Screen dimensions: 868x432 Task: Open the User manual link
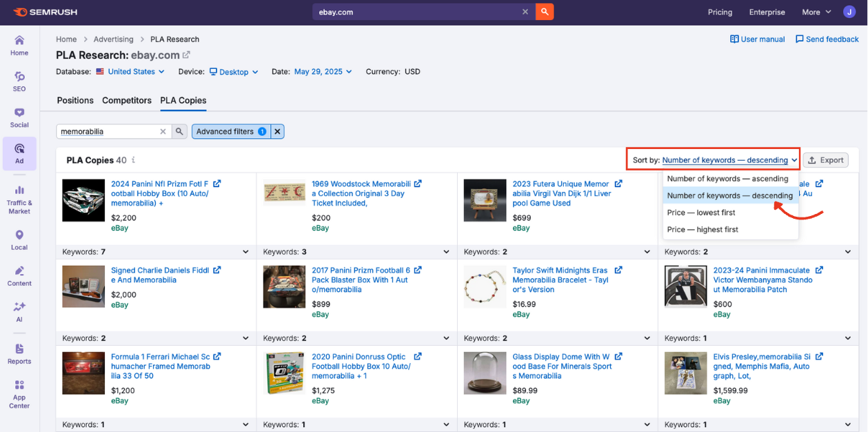click(757, 39)
